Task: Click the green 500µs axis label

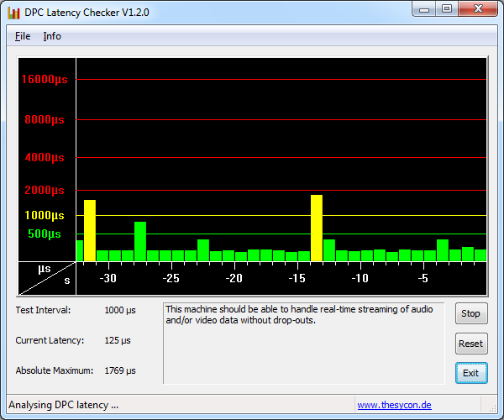Action: [x=45, y=234]
